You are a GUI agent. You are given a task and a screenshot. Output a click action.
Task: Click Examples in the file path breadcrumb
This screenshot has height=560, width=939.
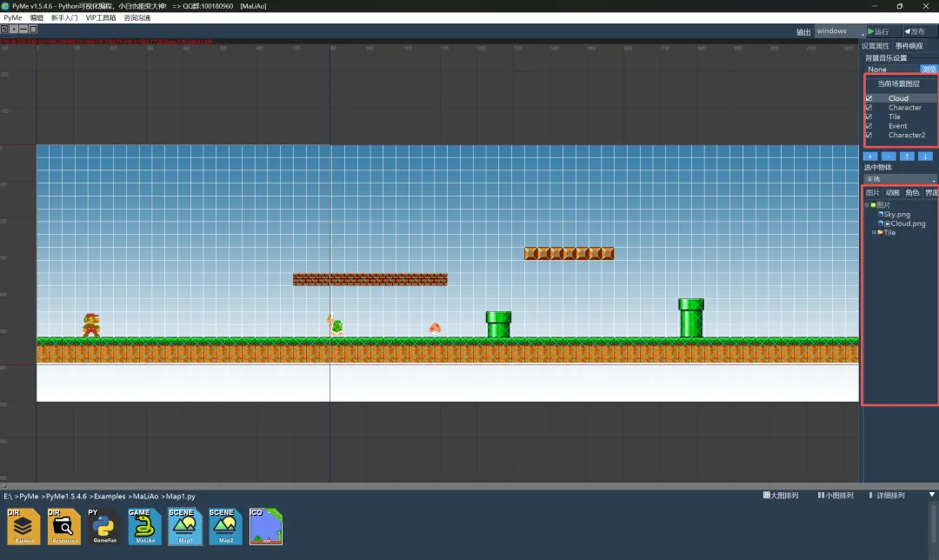(x=110, y=497)
